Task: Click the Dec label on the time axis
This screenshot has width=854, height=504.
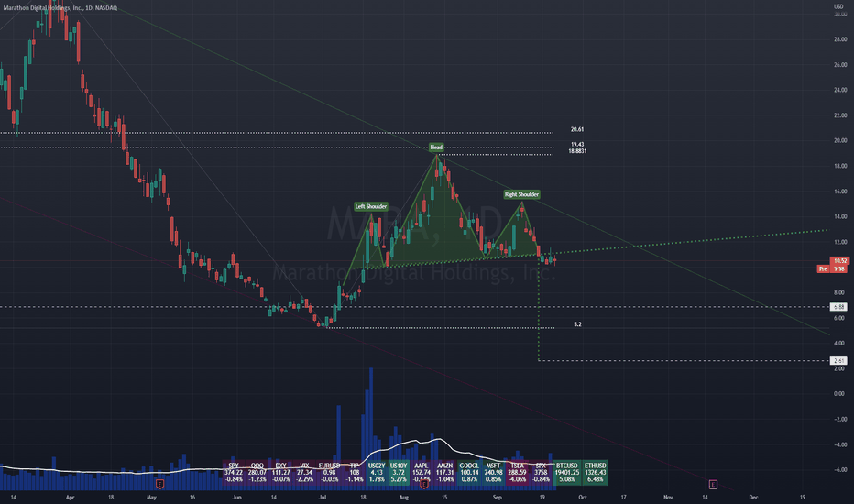Action: [754, 497]
